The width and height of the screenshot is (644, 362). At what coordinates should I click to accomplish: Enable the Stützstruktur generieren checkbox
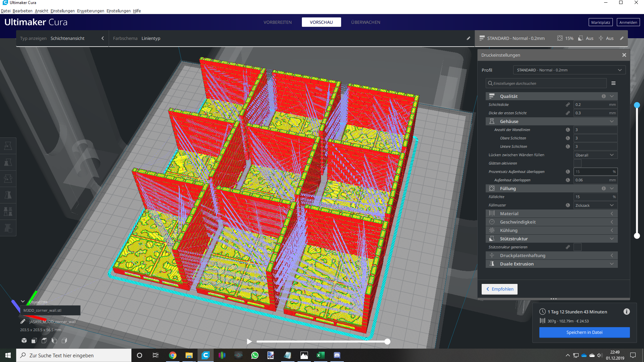[x=578, y=247]
